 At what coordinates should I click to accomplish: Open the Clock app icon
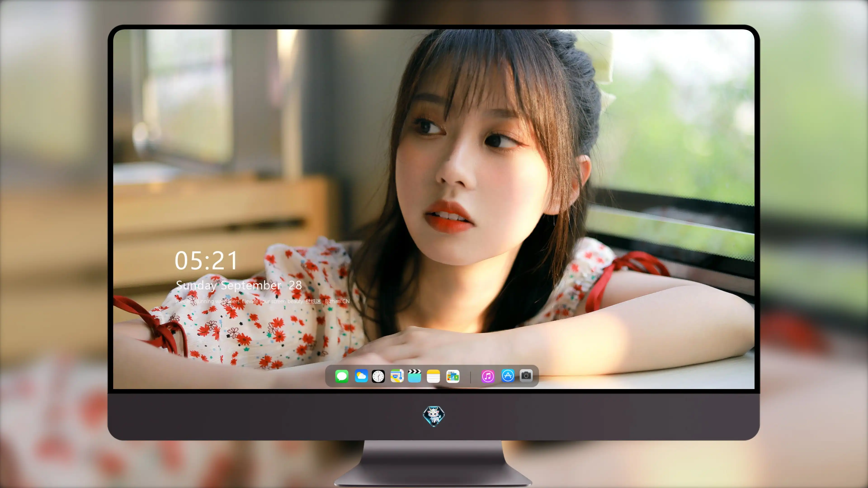coord(378,376)
